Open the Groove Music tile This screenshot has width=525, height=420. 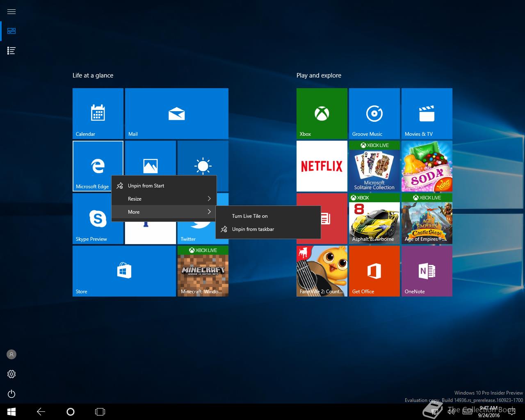coord(374,114)
